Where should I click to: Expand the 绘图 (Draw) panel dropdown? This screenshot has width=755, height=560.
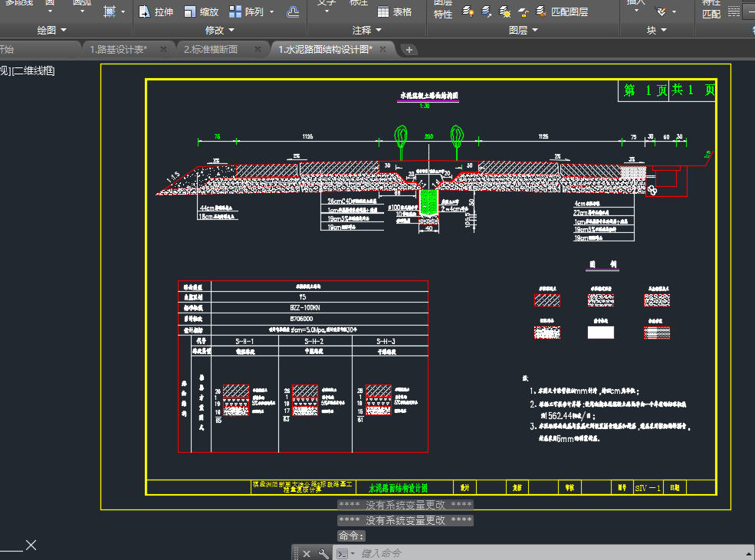click(52, 31)
